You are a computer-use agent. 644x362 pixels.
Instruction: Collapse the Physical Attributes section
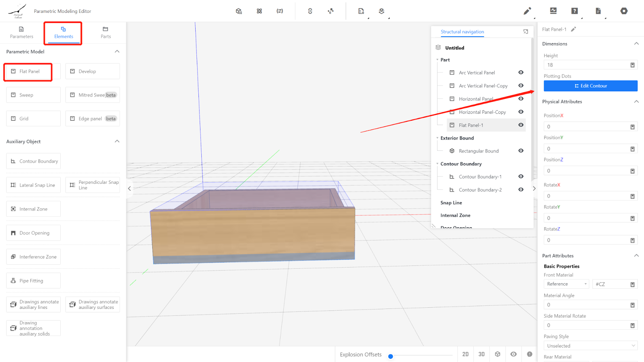point(636,102)
